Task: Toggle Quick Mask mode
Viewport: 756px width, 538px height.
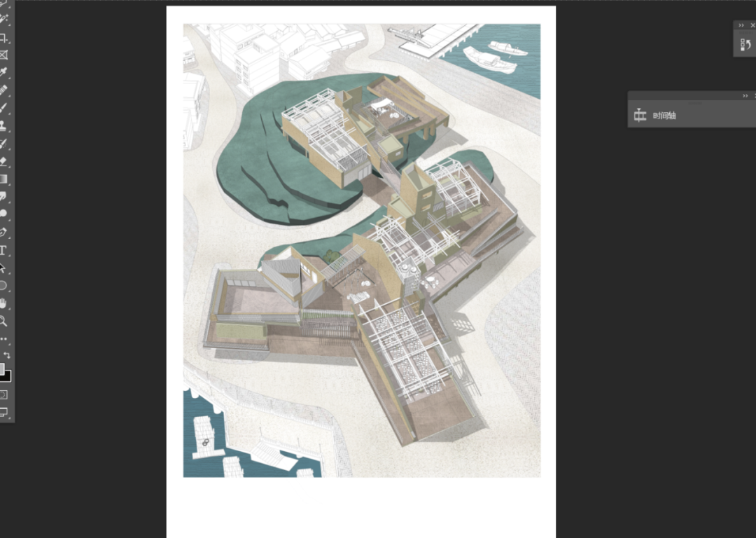Action: [x=3, y=394]
